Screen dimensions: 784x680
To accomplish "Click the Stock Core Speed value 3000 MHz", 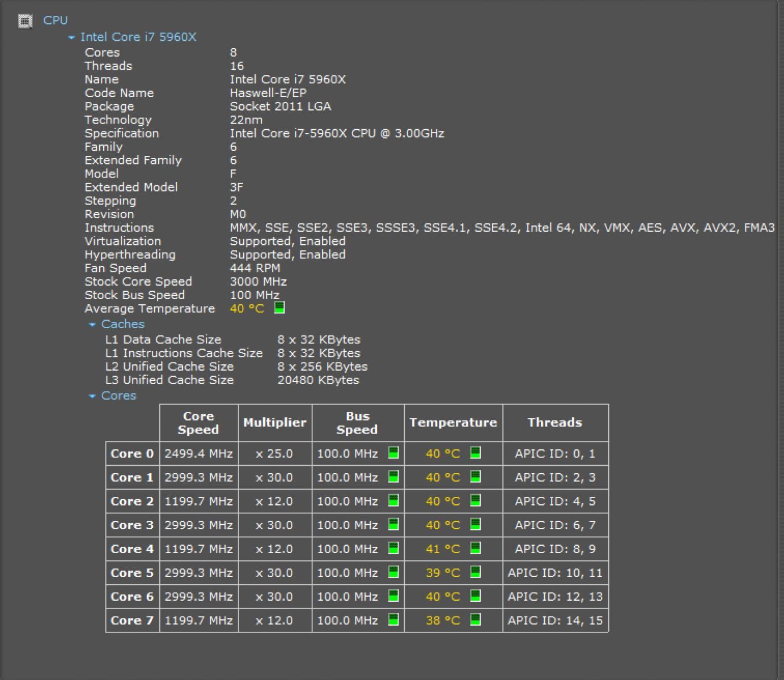I will [x=258, y=282].
